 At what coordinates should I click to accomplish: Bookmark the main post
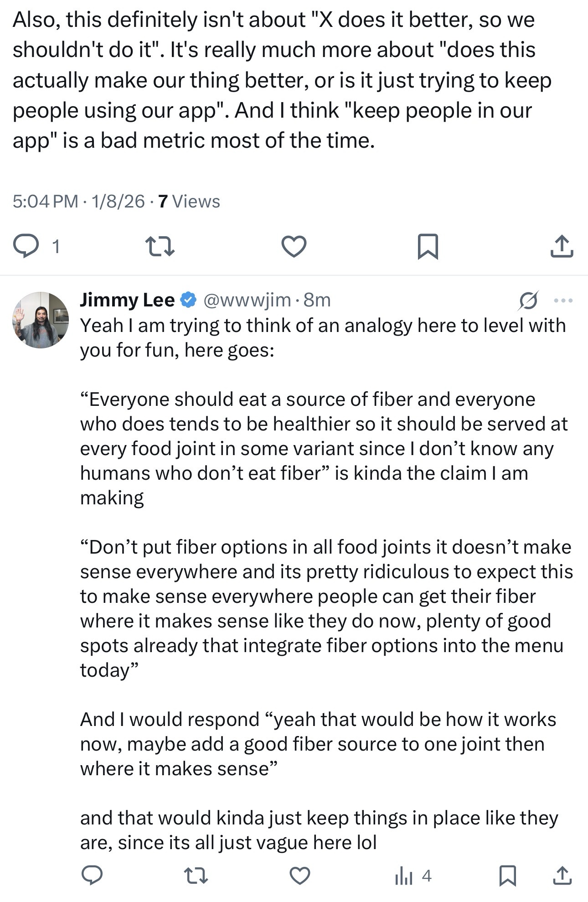428,246
